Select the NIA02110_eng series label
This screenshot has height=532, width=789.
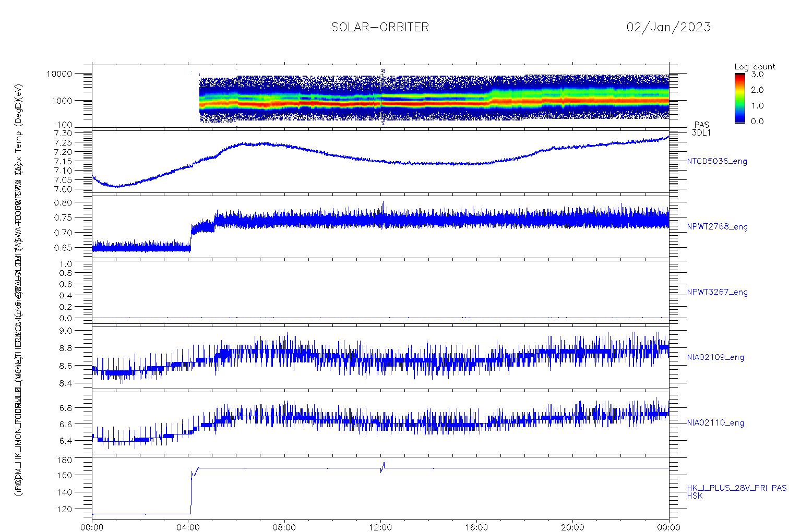pyautogui.click(x=715, y=423)
